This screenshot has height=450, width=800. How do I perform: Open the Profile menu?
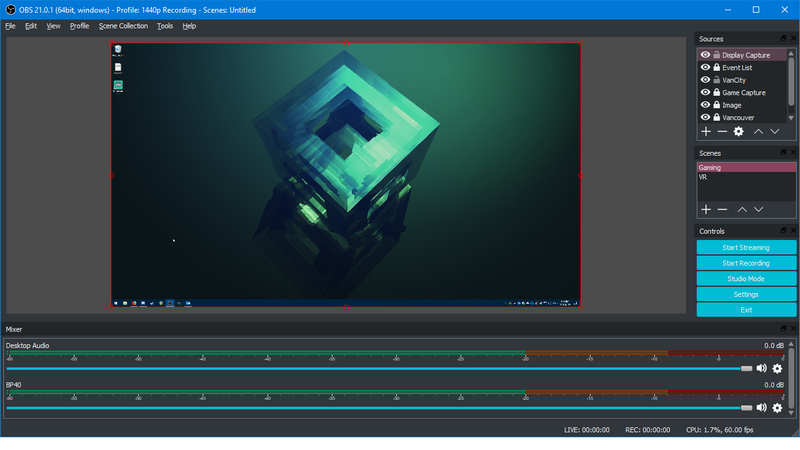(x=80, y=26)
